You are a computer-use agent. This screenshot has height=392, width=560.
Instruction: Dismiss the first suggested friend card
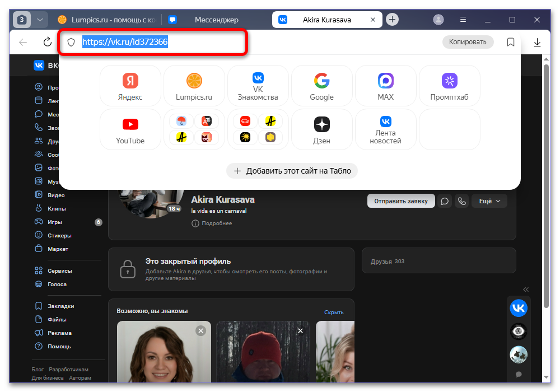pos(200,331)
